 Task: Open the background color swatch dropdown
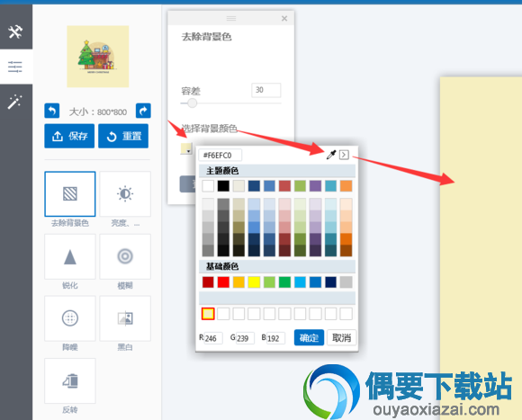(186, 148)
